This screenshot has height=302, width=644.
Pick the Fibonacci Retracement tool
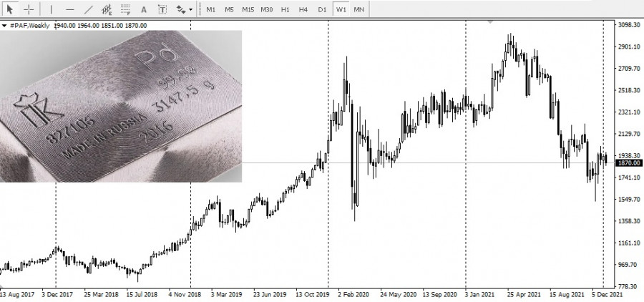click(x=125, y=9)
